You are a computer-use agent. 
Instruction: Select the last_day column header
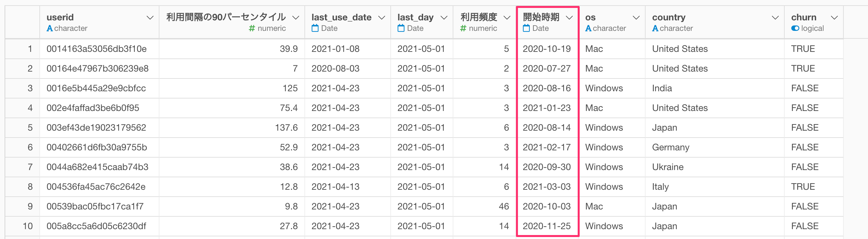click(x=422, y=22)
